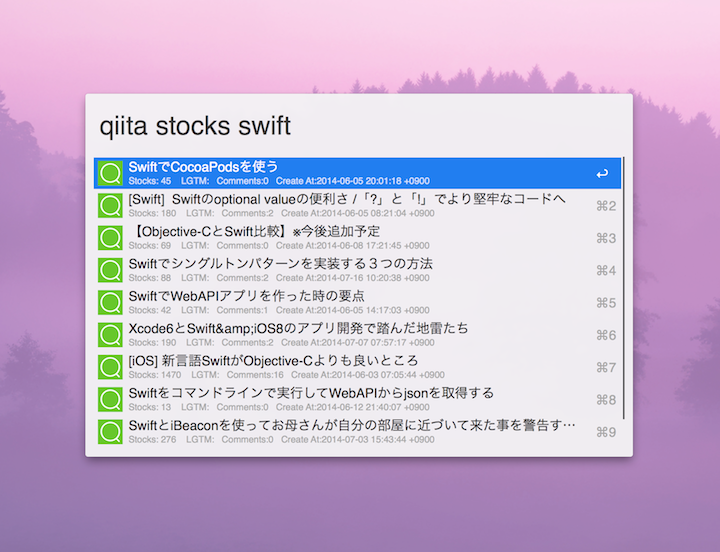Open result "SwiftでCocoaPodsを使う"
Screen dimensions: 720x552
point(357,173)
